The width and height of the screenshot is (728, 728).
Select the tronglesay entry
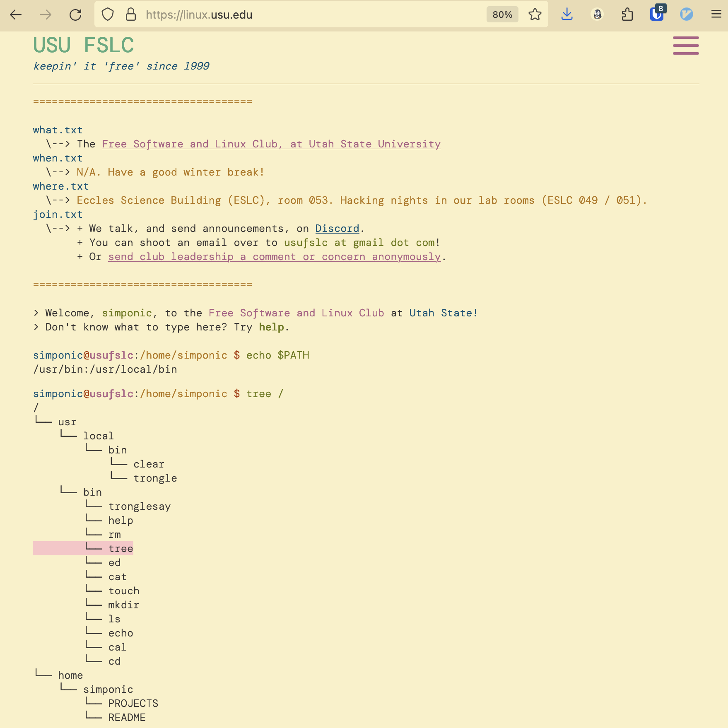pyautogui.click(x=140, y=506)
